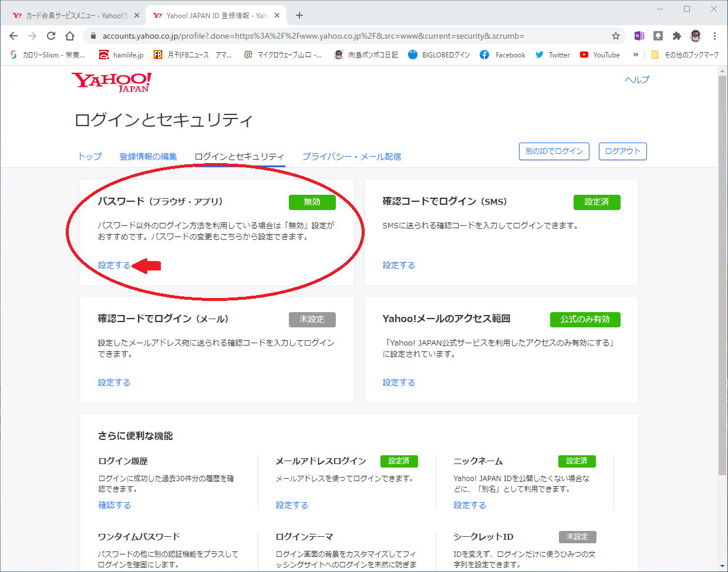The image size is (728, 572).
Task: Open the トップ tab
Action: pyautogui.click(x=90, y=157)
